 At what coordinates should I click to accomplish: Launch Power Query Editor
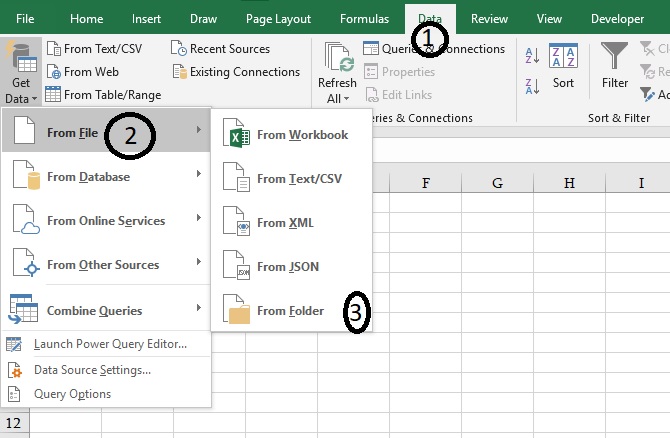click(x=106, y=344)
